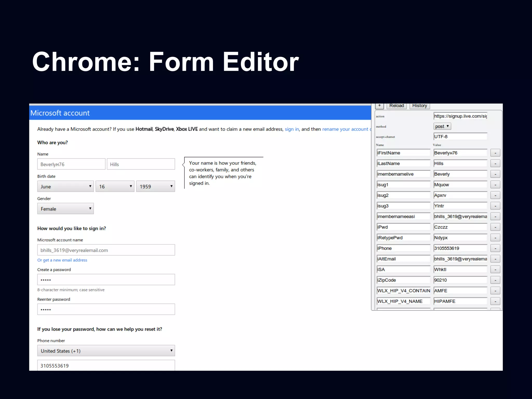532x399 pixels.
Task: Open the United States (+1) country dropdown
Action: (106, 351)
